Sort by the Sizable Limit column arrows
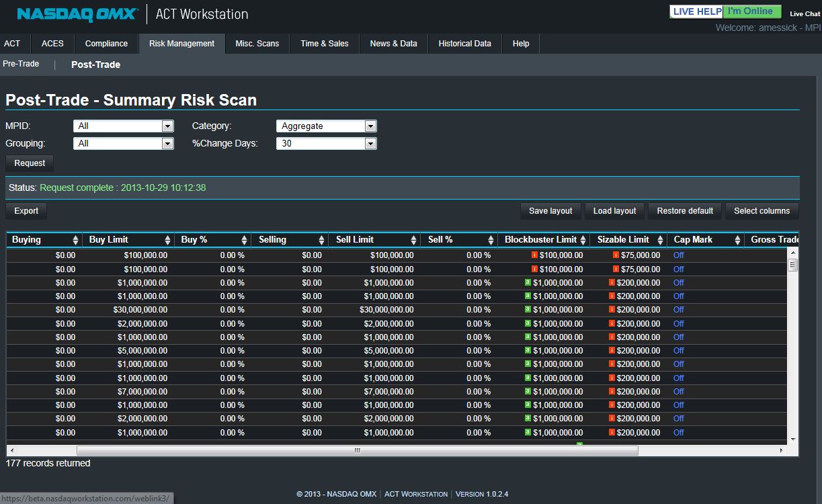 coord(659,240)
